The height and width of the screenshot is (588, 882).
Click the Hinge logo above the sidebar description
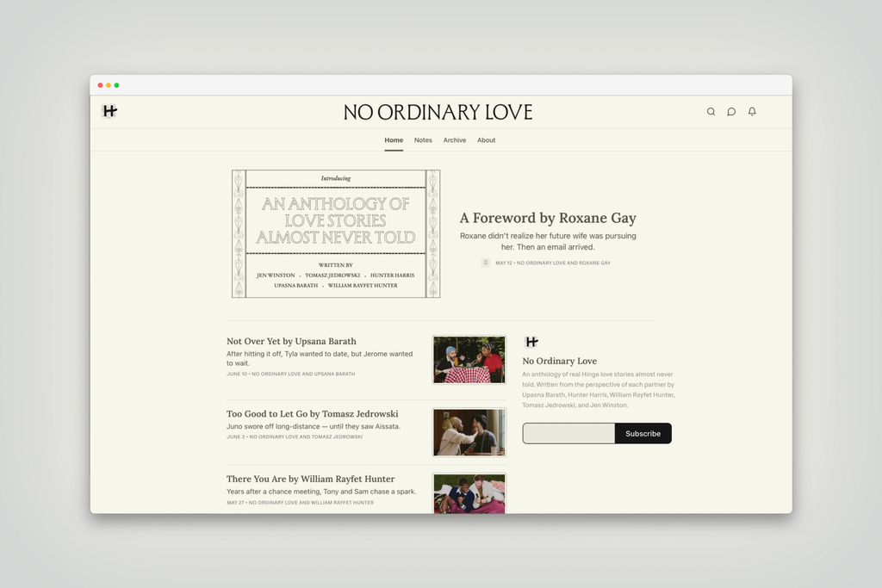click(531, 342)
